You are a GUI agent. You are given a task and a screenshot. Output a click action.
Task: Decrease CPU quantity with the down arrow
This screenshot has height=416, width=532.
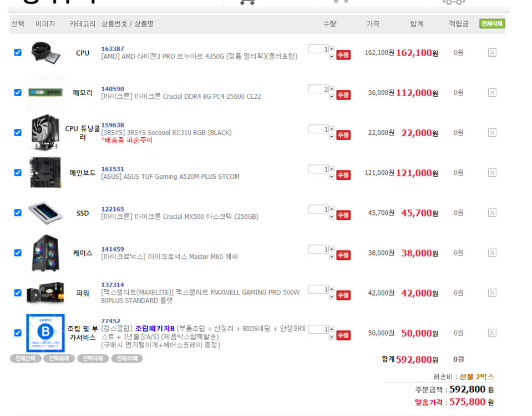[x=332, y=57]
